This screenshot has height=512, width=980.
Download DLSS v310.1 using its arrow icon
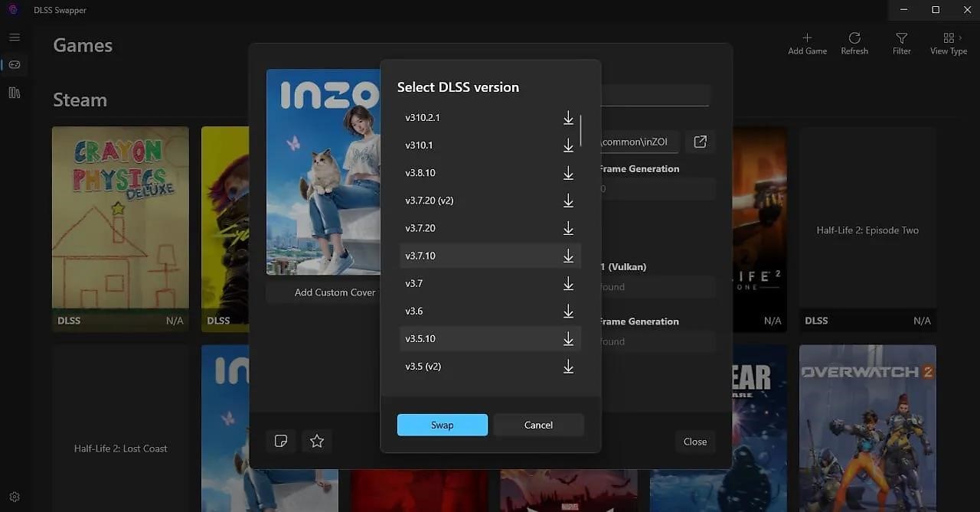point(568,145)
